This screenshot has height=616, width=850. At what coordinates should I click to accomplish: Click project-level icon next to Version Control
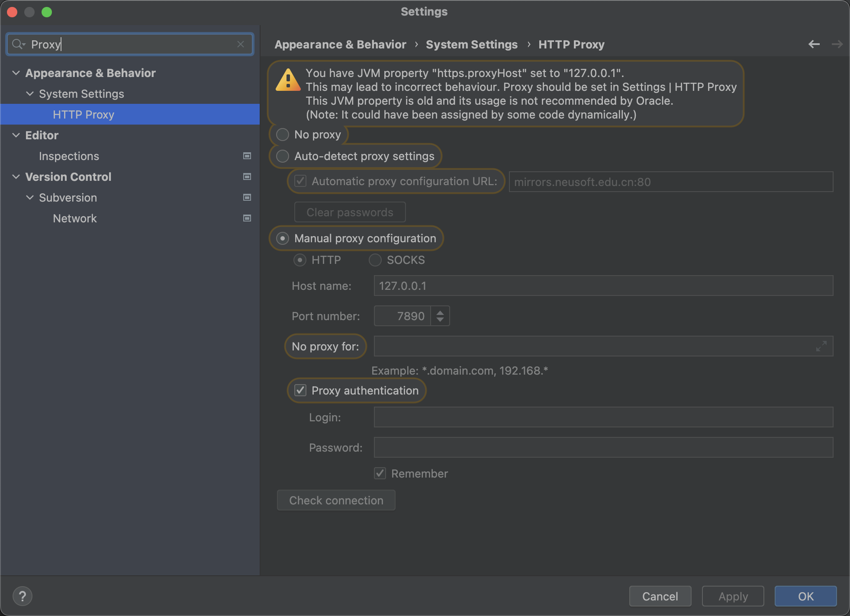point(247,176)
